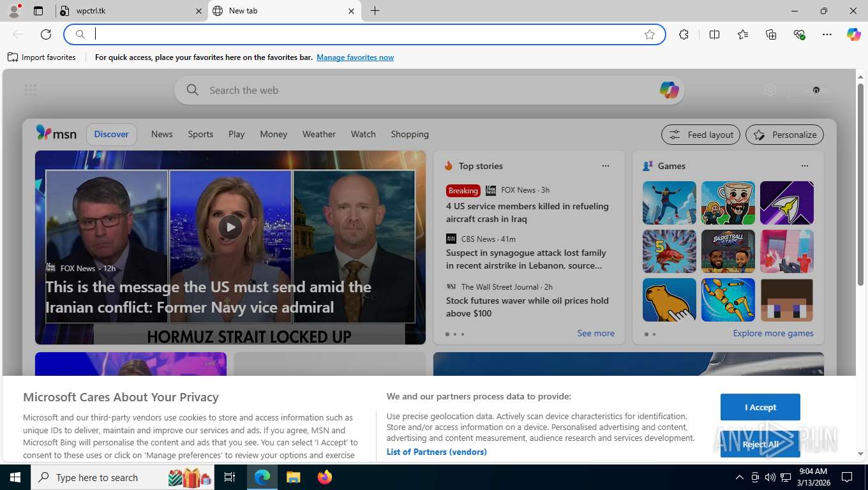Select the Money menu item

point(274,134)
